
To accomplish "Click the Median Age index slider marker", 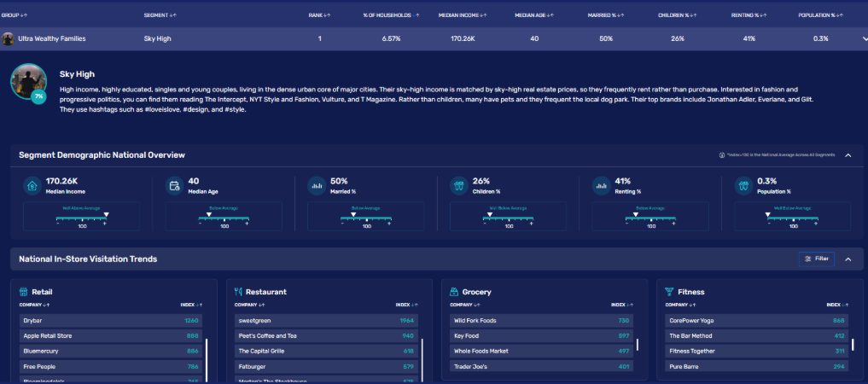I will [209, 214].
